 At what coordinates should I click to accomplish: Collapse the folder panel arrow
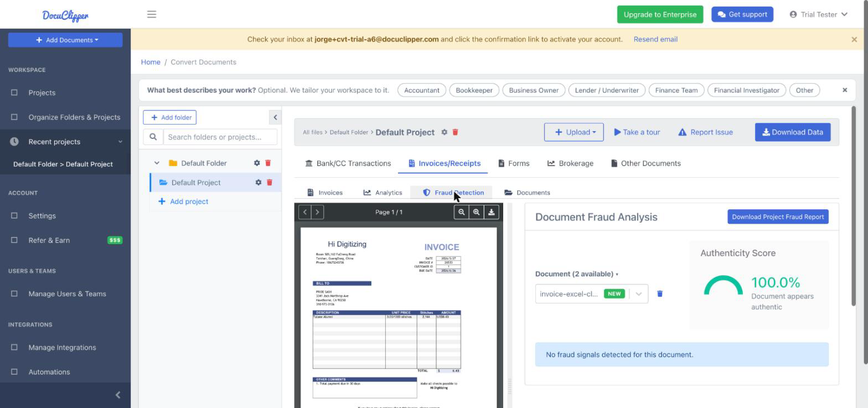[x=275, y=117]
